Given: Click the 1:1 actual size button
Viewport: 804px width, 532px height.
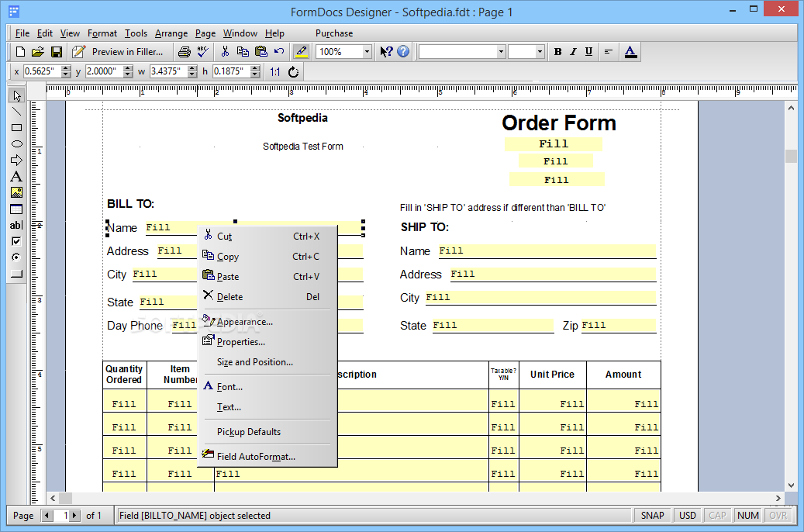Looking at the screenshot, I should coord(275,72).
